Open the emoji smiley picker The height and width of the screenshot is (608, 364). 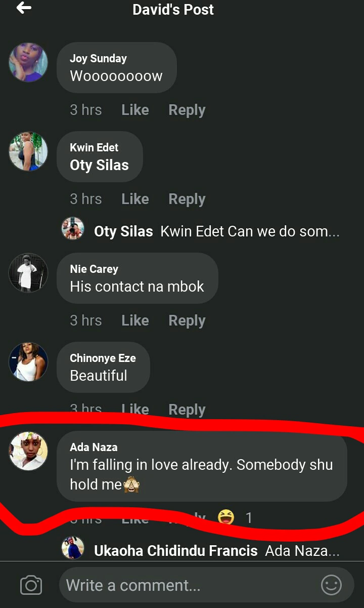click(x=331, y=586)
